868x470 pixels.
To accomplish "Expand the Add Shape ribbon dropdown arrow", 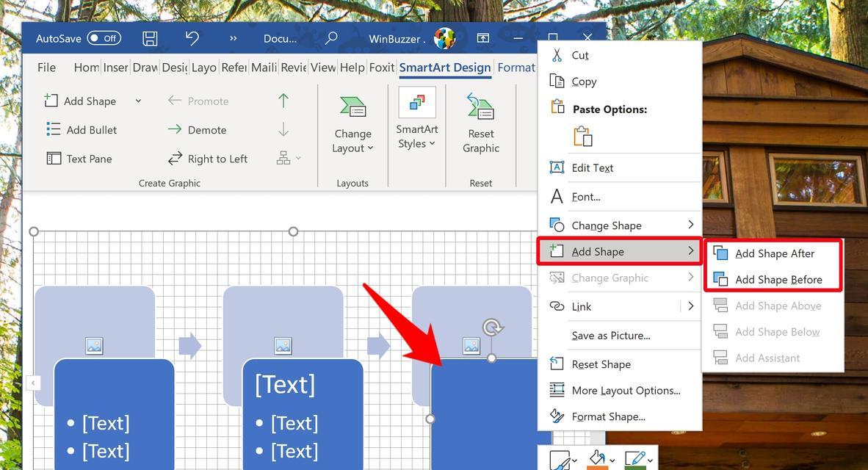I will pyautogui.click(x=138, y=101).
